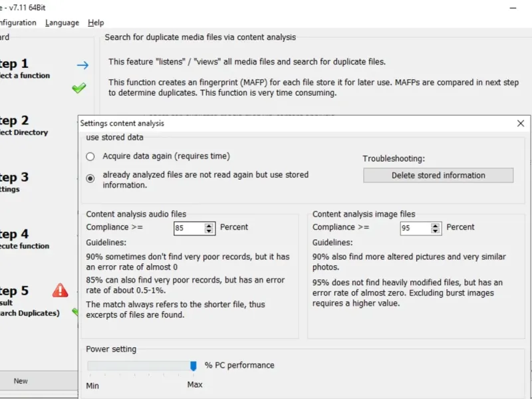Increase audio compliance with the up arrow
This screenshot has height=399, width=532.
coord(209,225)
